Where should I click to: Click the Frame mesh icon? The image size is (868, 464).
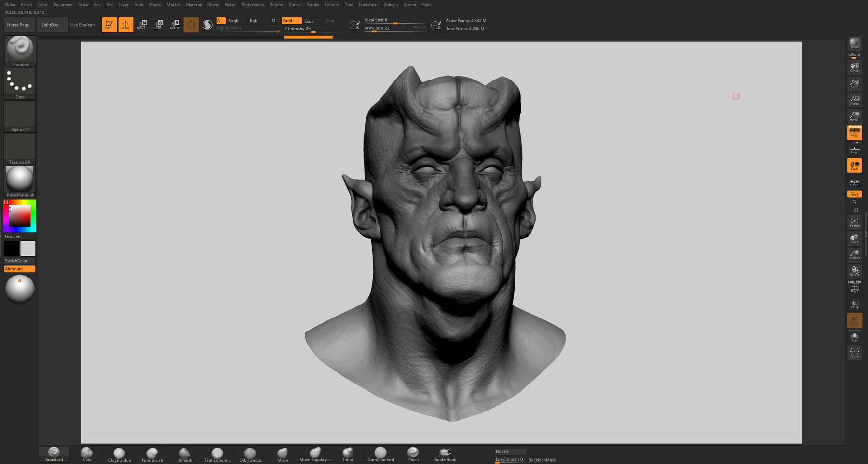coord(854,223)
